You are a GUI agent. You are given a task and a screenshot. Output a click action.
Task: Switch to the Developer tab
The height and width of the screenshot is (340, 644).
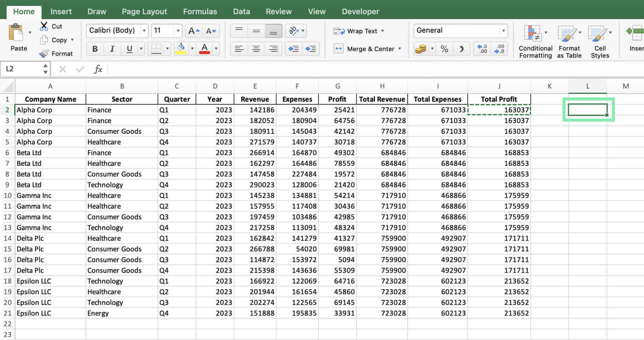[x=360, y=11]
